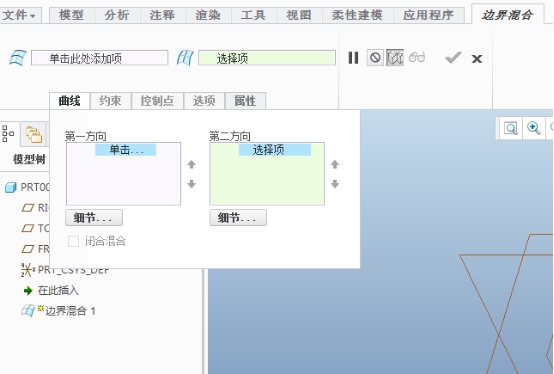Screen dimensions: 554x374
Task: Open the 渲染 ribbon tab
Action: tap(208, 15)
